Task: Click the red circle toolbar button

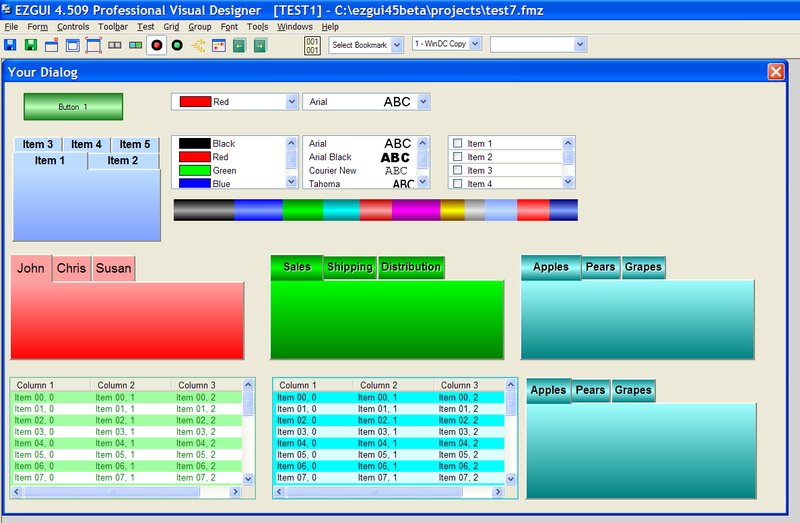Action: tap(157, 45)
